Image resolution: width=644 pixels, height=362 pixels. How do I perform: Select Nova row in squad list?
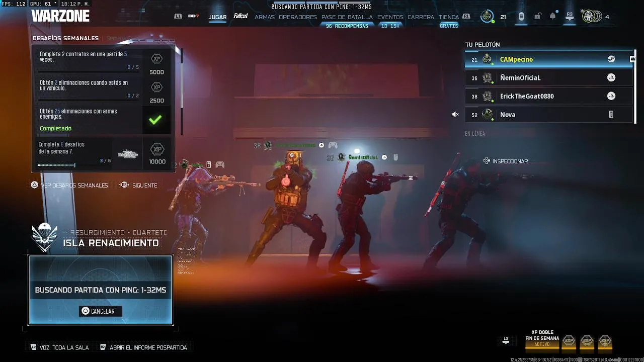pos(549,115)
